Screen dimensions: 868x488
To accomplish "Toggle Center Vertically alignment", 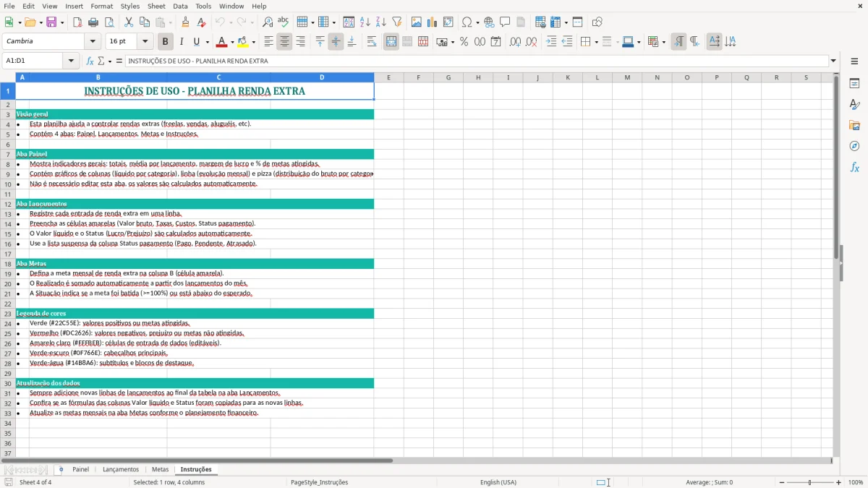I will click(x=336, y=42).
